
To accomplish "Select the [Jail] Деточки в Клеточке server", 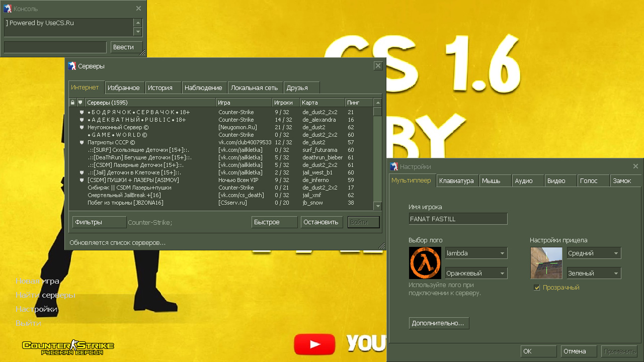I will (x=221, y=172).
